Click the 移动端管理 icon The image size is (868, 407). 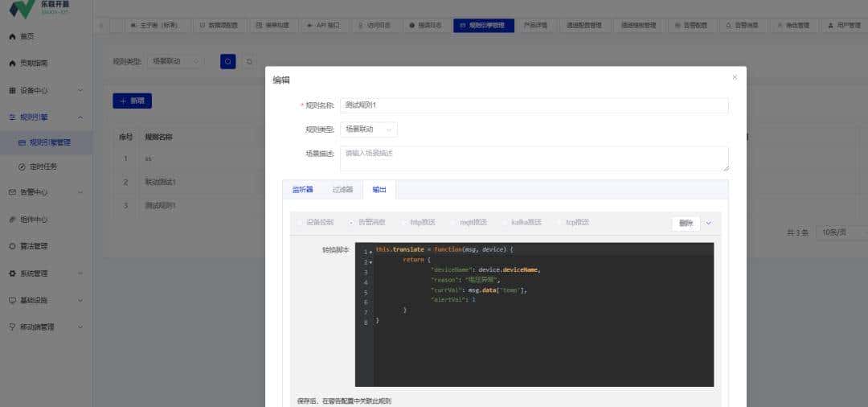coord(12,327)
